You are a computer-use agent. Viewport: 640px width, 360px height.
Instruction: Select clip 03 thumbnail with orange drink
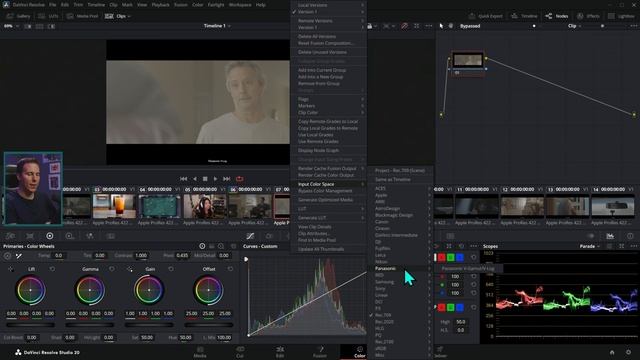(x=114, y=206)
